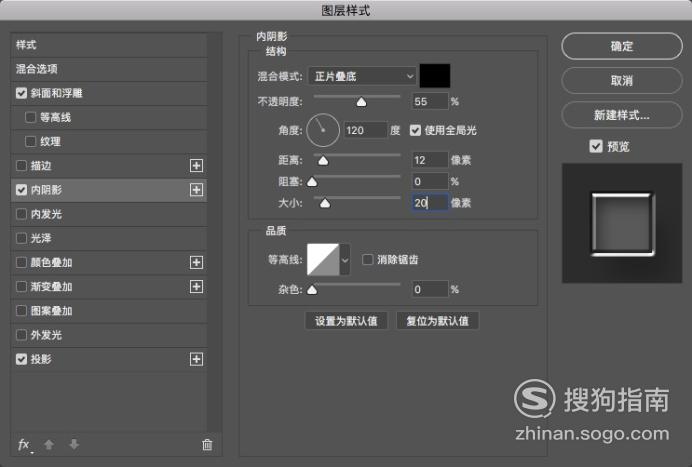The height and width of the screenshot is (467, 692).
Task: Click 设置为默认值 button
Action: point(346,321)
